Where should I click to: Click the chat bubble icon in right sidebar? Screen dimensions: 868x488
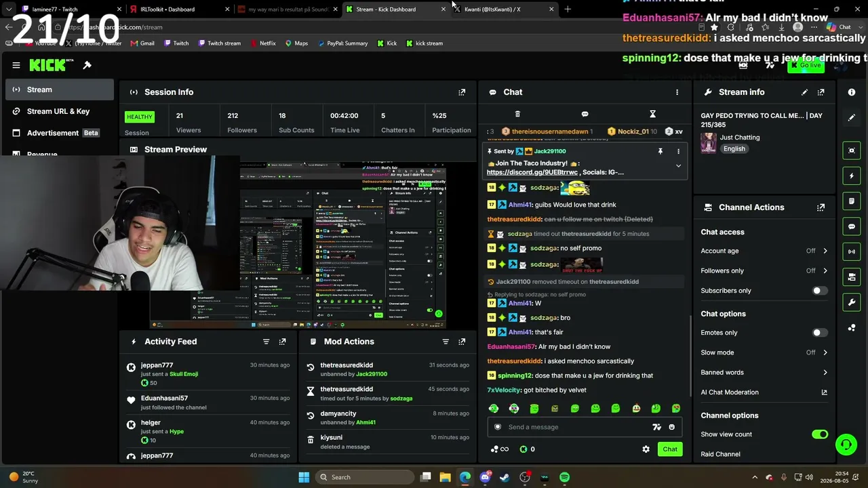pyautogui.click(x=852, y=226)
